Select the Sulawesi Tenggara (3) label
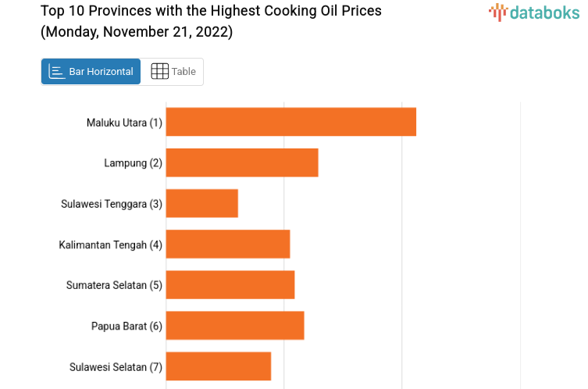 click(x=112, y=204)
